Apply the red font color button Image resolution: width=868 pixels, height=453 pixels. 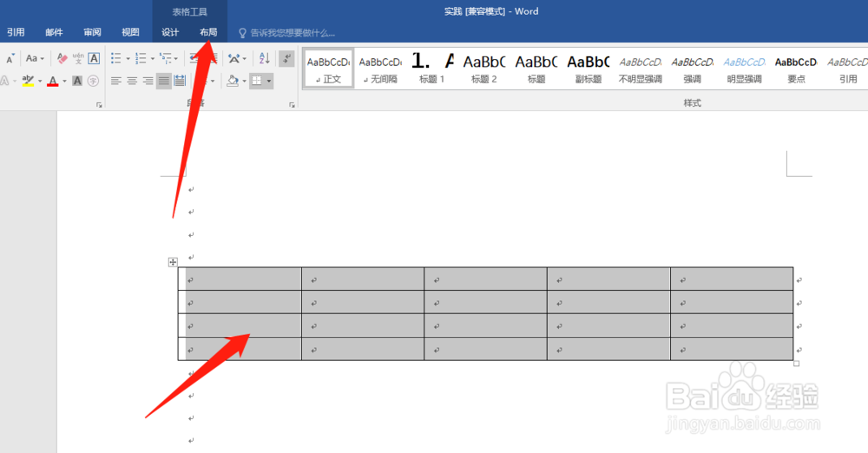(53, 81)
